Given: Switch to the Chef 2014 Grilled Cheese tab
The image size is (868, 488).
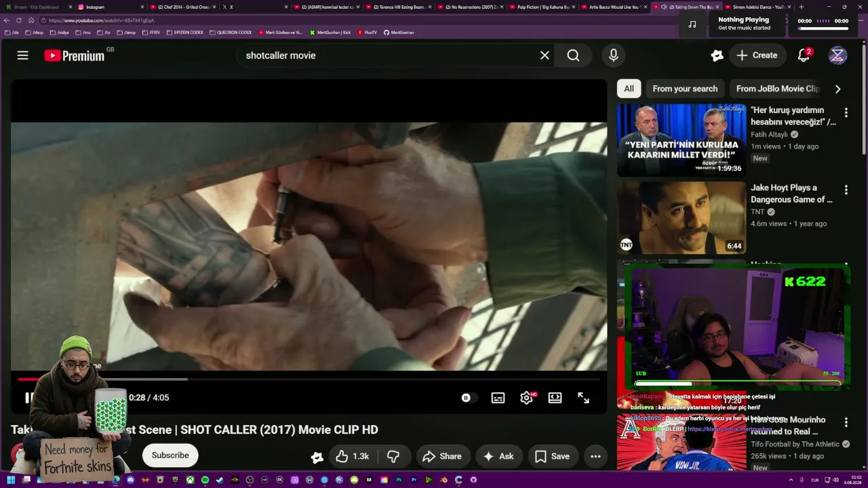Looking at the screenshot, I should coord(183,7).
